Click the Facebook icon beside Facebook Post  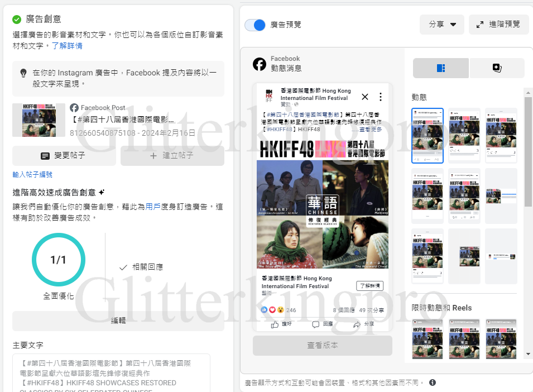(74, 108)
